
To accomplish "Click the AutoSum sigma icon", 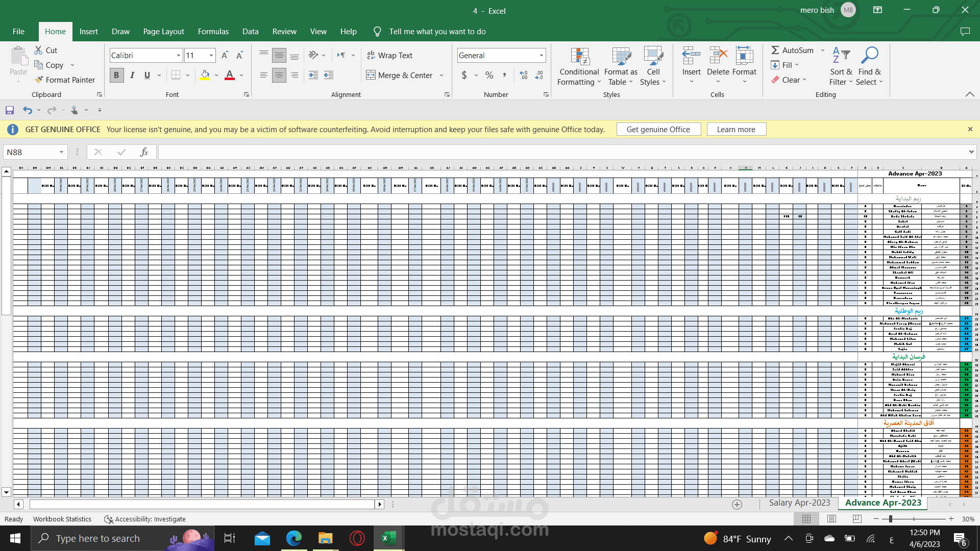I will 775,50.
